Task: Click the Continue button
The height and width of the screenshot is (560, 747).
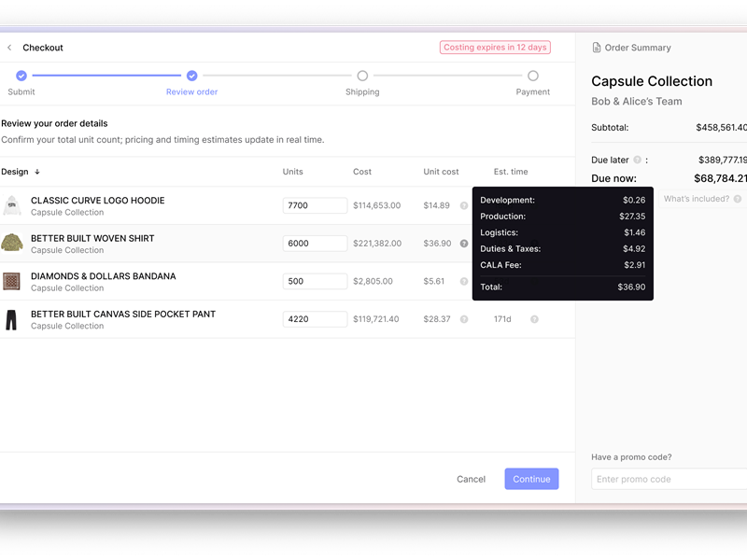Action: pos(531,479)
